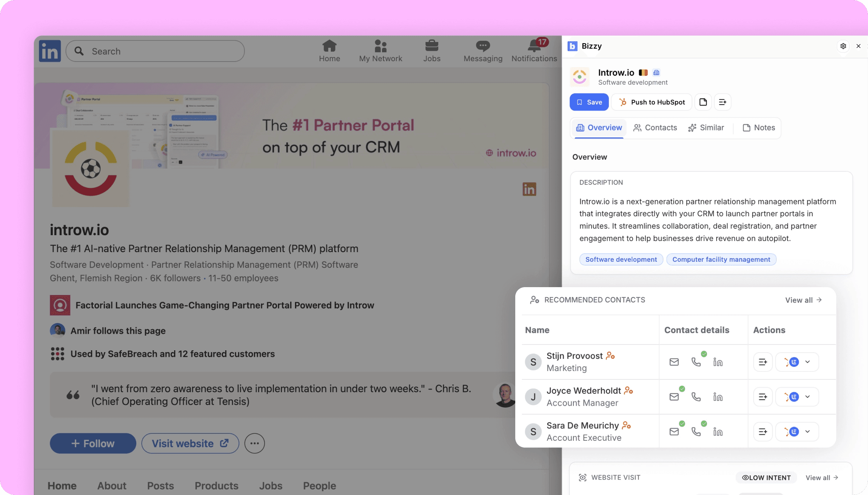The width and height of the screenshot is (868, 495).
Task: Open LinkedIn Messaging
Action: pyautogui.click(x=483, y=51)
